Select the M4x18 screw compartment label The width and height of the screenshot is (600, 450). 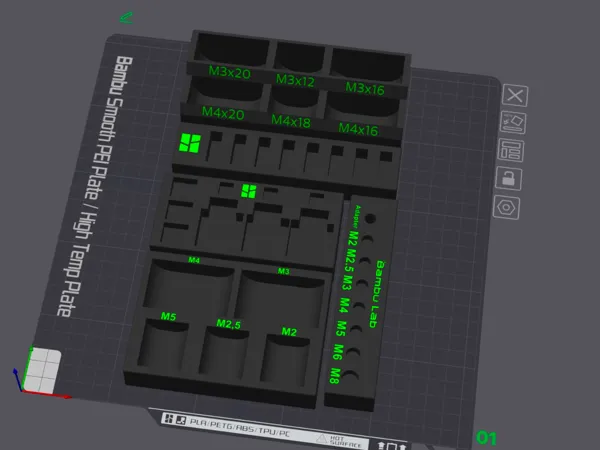tap(291, 121)
